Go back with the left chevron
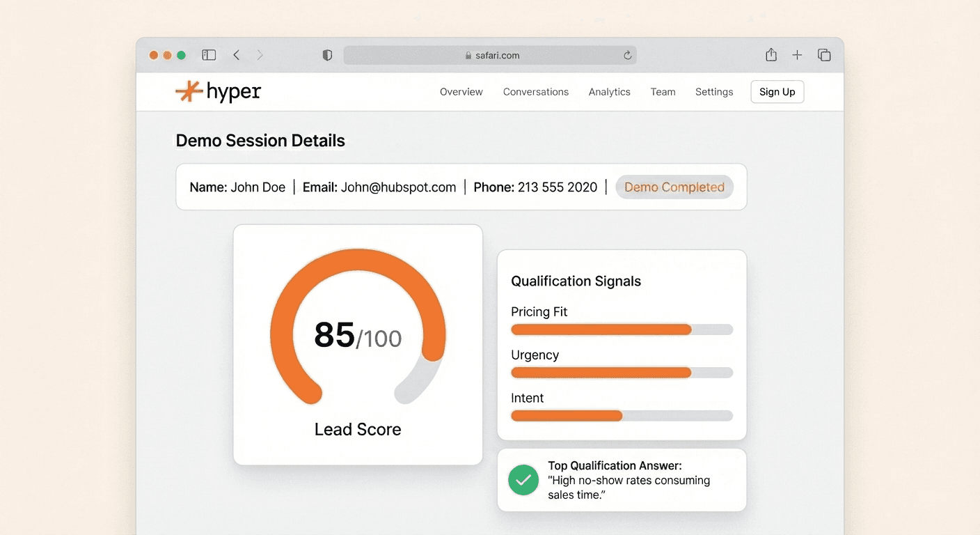This screenshot has height=535, width=980. tap(237, 55)
